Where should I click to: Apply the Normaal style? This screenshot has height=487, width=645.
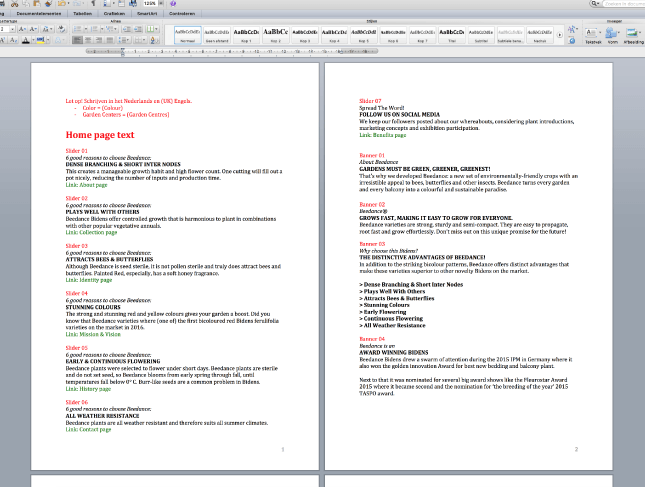pos(188,35)
